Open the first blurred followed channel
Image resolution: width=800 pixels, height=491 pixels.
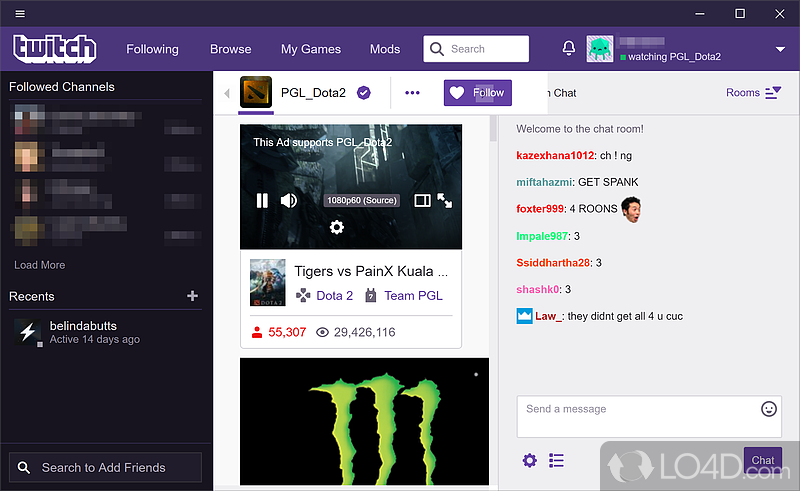(106, 120)
